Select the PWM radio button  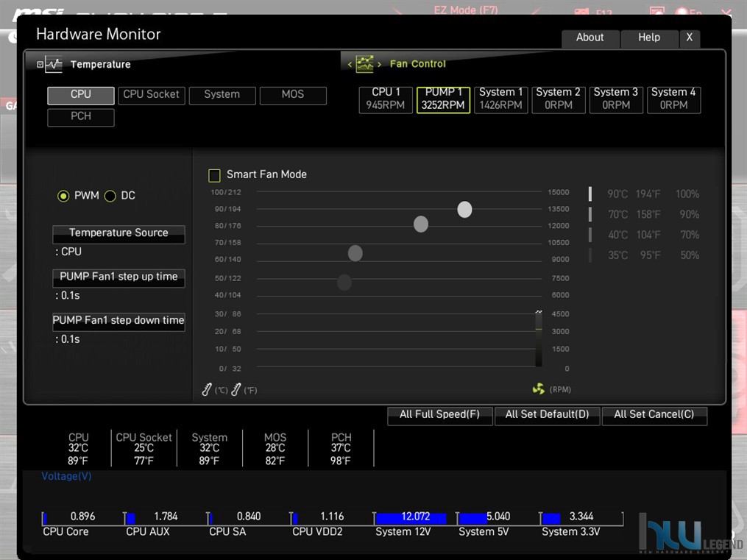(63, 196)
